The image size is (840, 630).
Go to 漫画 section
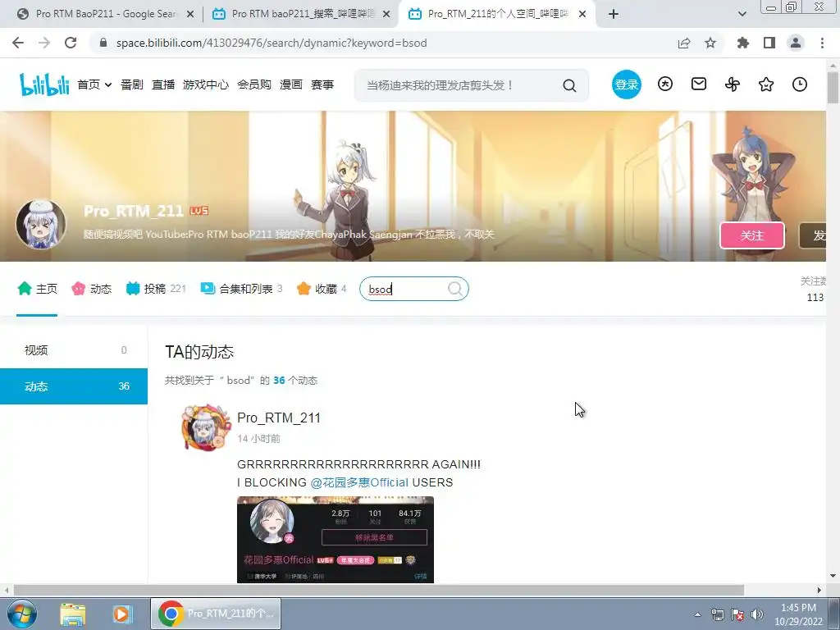291,84
